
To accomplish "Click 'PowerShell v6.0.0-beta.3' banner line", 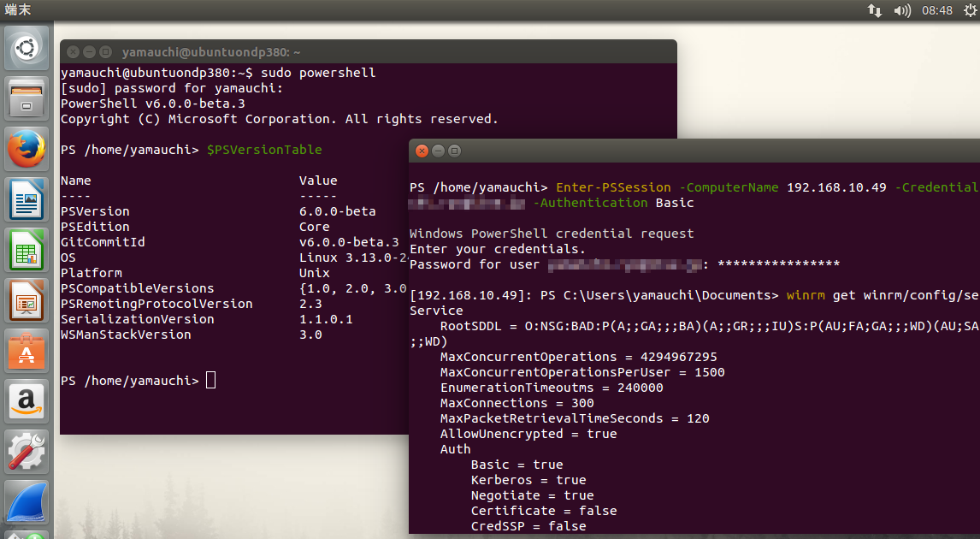I will (x=153, y=104).
